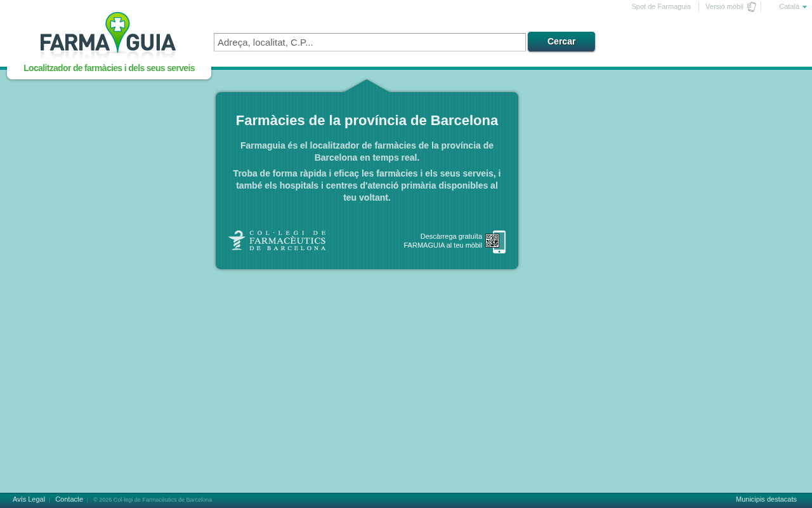Click the Cercar search button
The image size is (812, 508).
[561, 41]
